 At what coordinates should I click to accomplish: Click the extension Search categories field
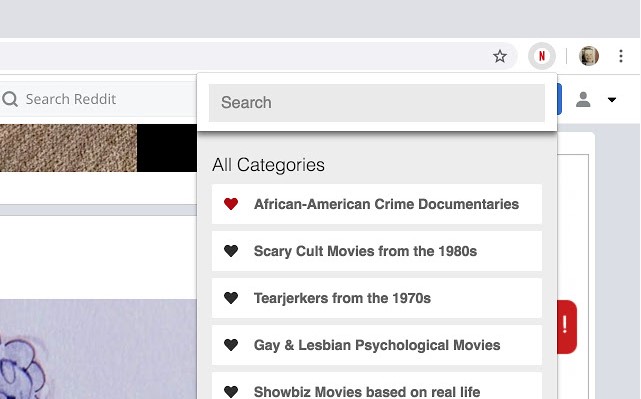click(x=377, y=103)
